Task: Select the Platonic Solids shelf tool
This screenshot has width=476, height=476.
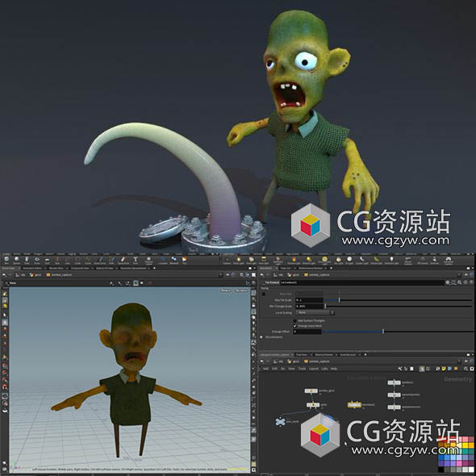Action: (148, 261)
